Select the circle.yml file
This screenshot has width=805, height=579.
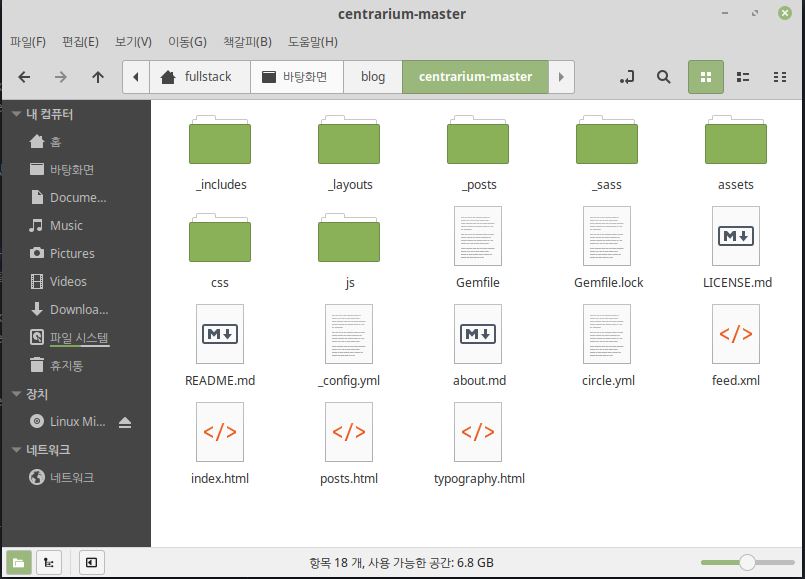[x=608, y=345]
